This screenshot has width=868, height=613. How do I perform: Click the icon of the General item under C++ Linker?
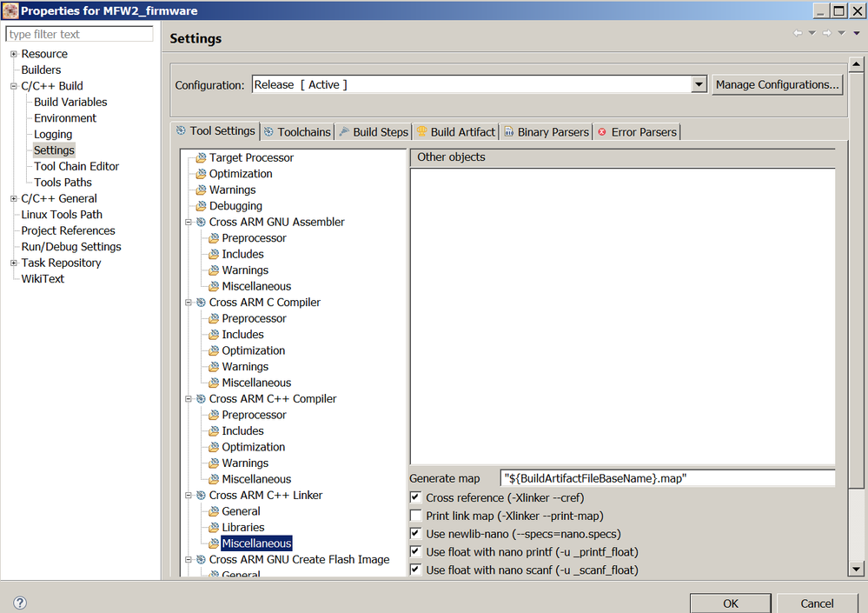pyautogui.click(x=214, y=511)
